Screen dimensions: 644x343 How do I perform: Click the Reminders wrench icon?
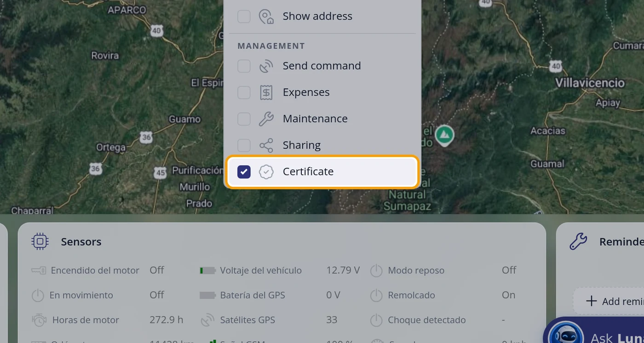pos(578,242)
